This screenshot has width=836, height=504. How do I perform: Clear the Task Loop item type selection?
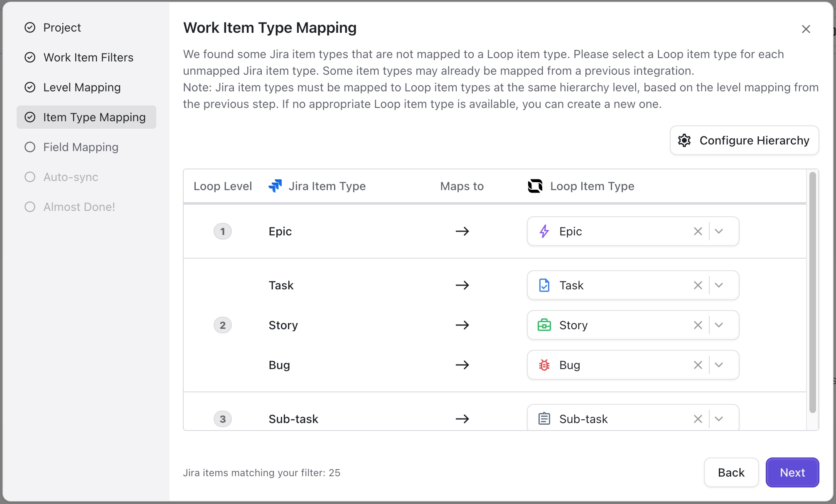click(x=698, y=285)
